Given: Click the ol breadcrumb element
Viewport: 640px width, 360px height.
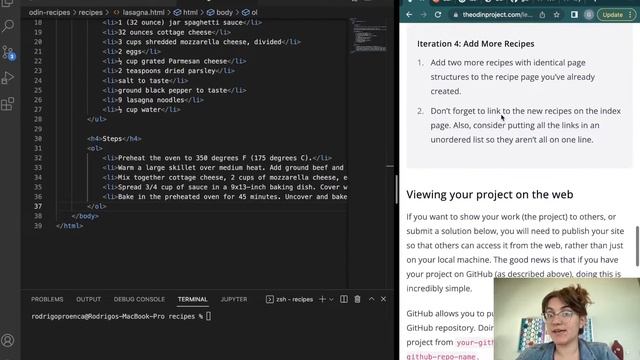Looking at the screenshot, I should (x=249, y=12).
